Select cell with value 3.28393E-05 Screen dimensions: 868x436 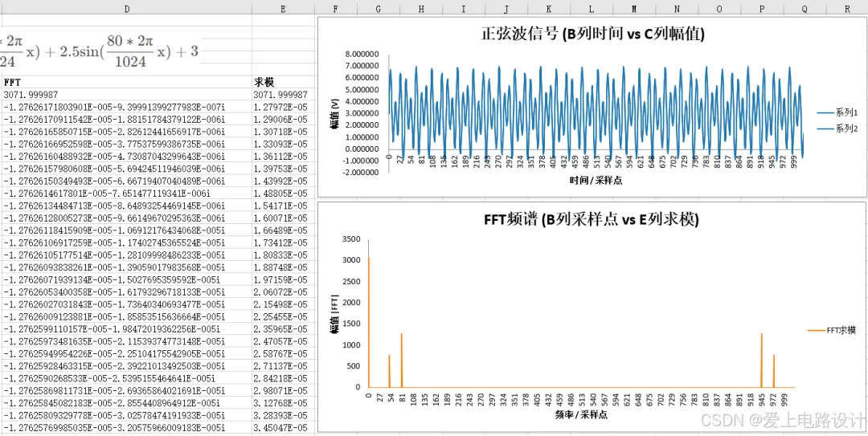point(284,416)
